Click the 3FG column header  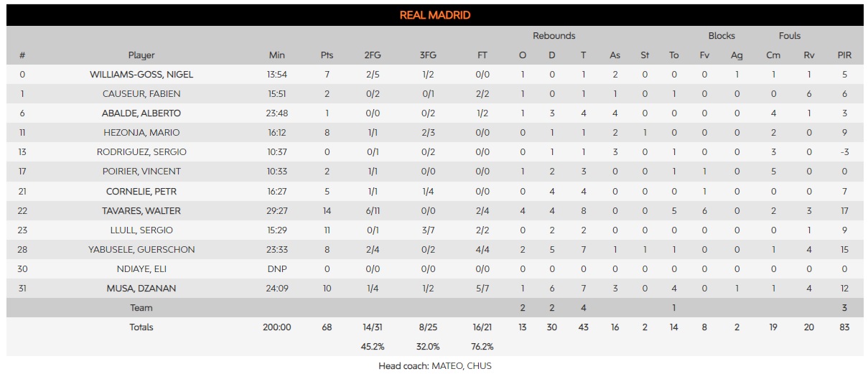[x=426, y=55]
